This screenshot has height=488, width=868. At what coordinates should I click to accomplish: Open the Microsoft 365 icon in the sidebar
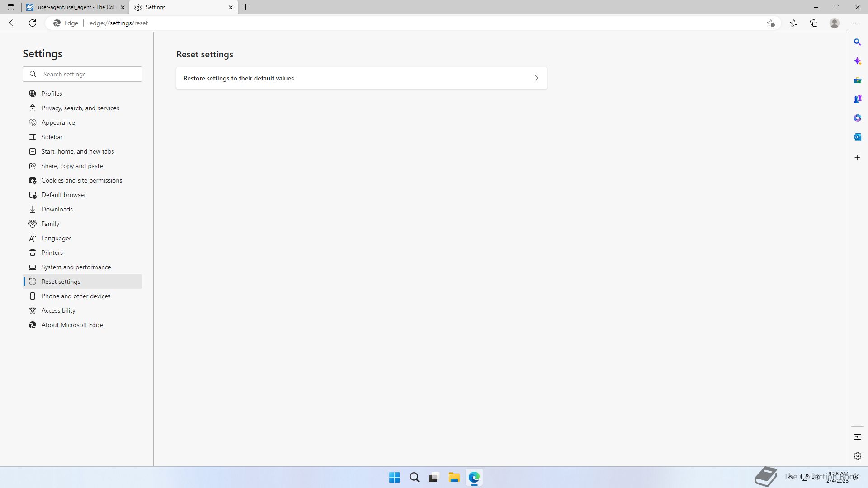[857, 118]
